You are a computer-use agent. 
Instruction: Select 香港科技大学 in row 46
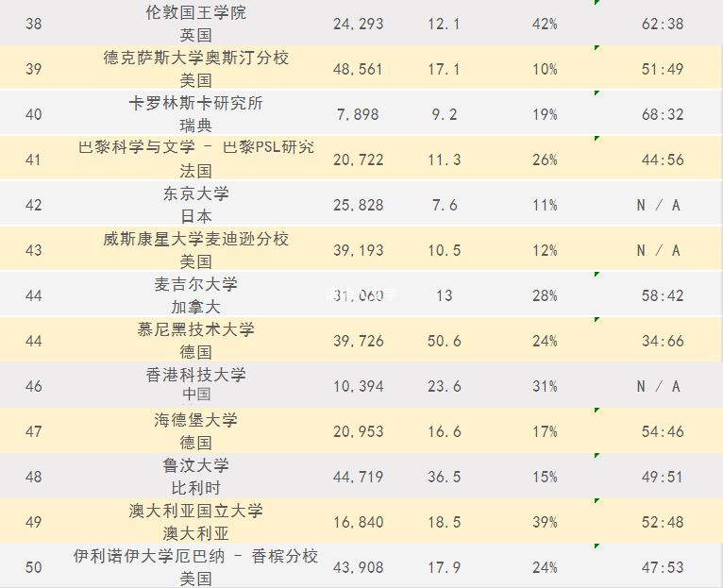pos(196,375)
